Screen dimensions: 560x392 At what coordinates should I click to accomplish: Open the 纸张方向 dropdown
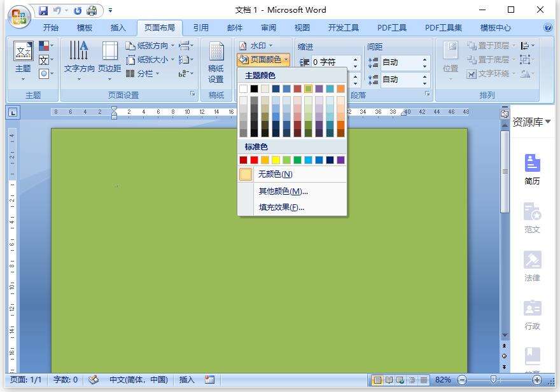coord(145,45)
